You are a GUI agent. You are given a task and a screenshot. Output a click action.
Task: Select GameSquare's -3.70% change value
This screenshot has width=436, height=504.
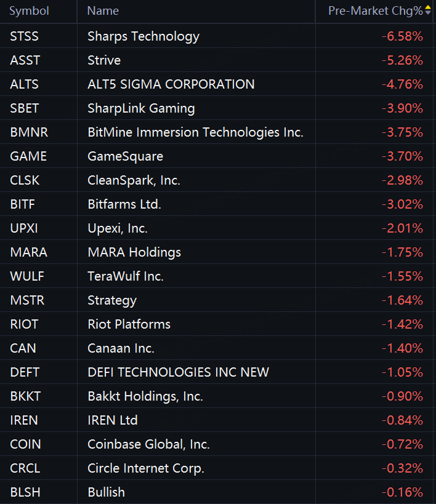(x=402, y=156)
